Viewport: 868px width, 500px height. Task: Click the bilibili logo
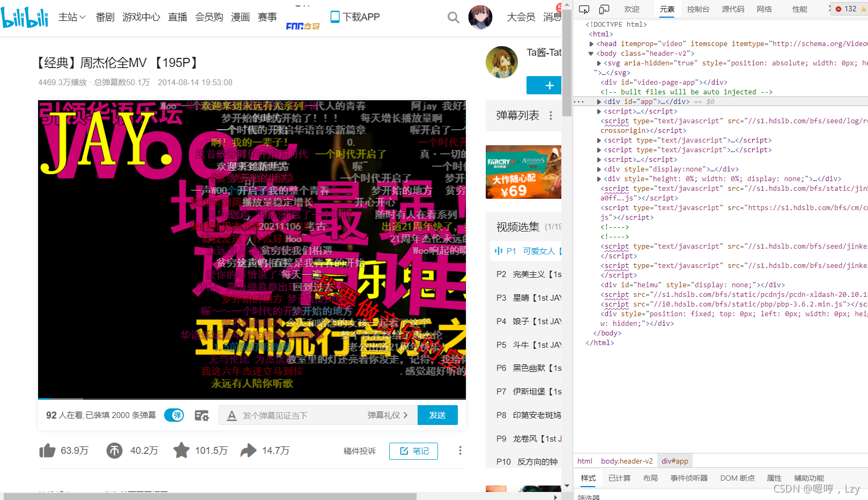pos(25,17)
